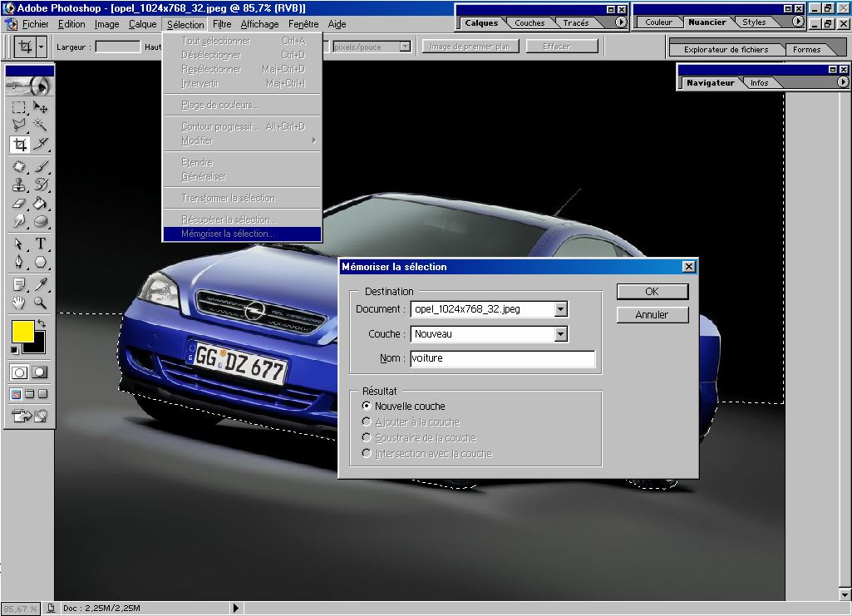Click the Largeur input field

[x=118, y=47]
